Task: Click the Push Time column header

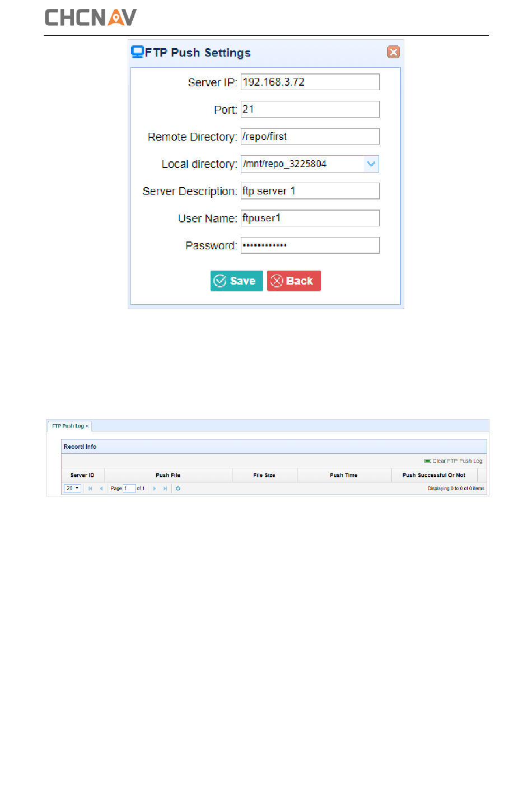Action: (x=343, y=475)
